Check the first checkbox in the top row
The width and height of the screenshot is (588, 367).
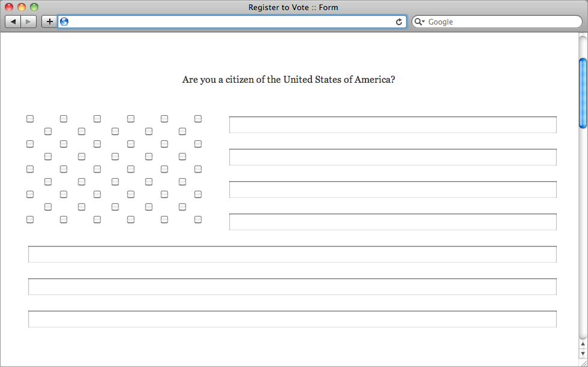(x=30, y=119)
